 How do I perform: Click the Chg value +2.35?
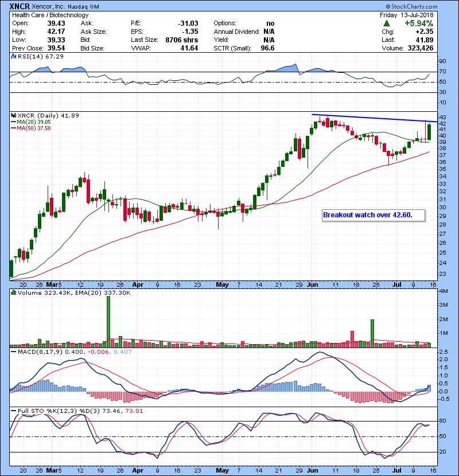point(425,32)
